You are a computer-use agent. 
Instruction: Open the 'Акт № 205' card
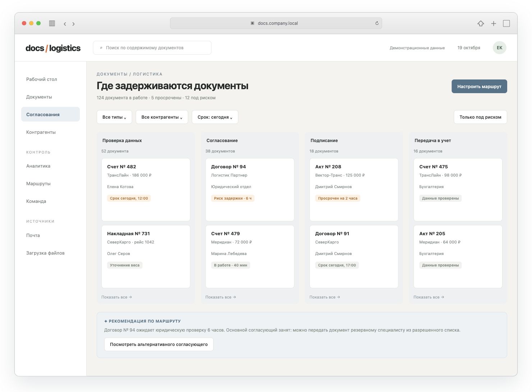point(458,256)
